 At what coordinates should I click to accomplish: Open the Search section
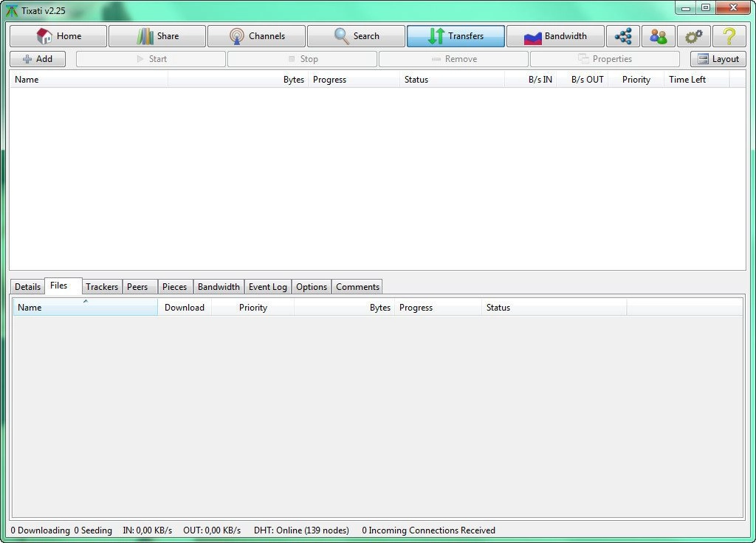356,36
